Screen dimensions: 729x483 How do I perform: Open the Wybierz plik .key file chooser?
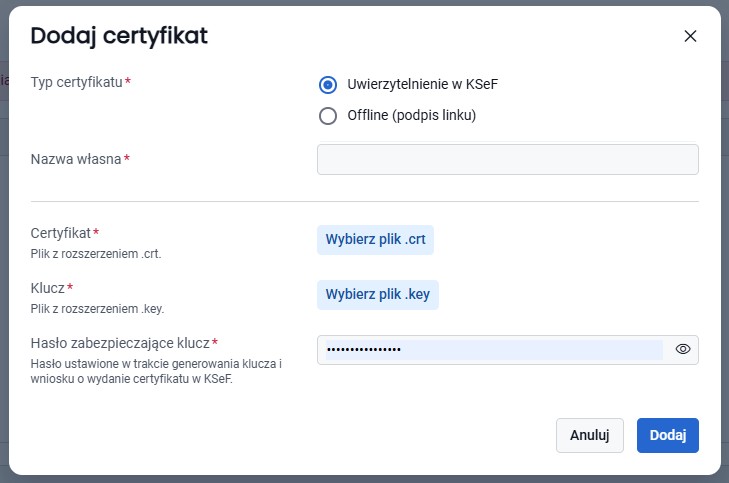[x=378, y=295]
